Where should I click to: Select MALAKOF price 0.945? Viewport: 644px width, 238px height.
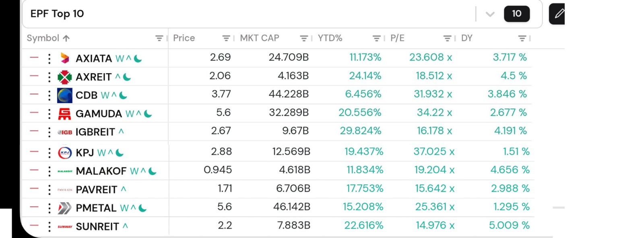218,170
